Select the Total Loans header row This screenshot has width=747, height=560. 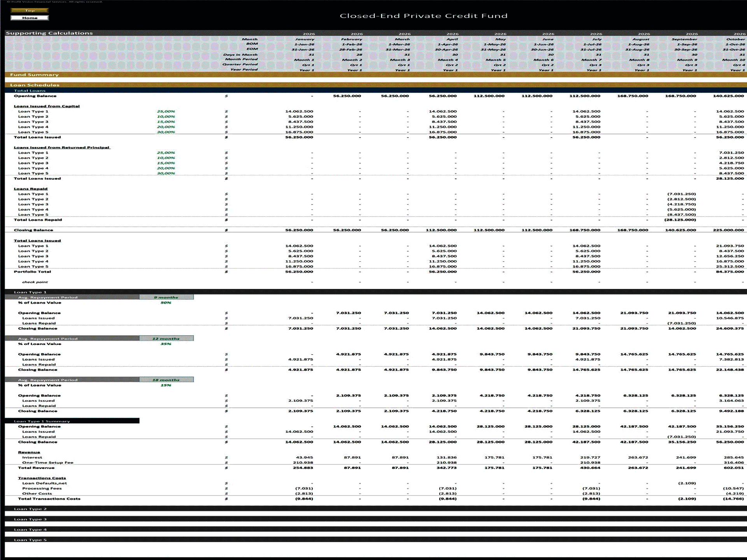(x=29, y=90)
